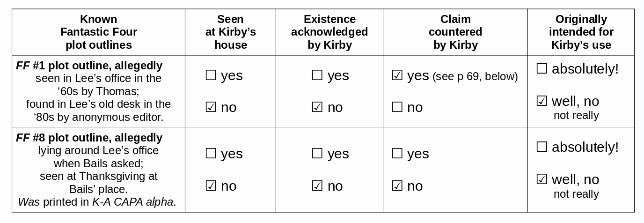
Task: Select the 'Known Fantastic Four plot outlines' header cell
Action: 98,32
